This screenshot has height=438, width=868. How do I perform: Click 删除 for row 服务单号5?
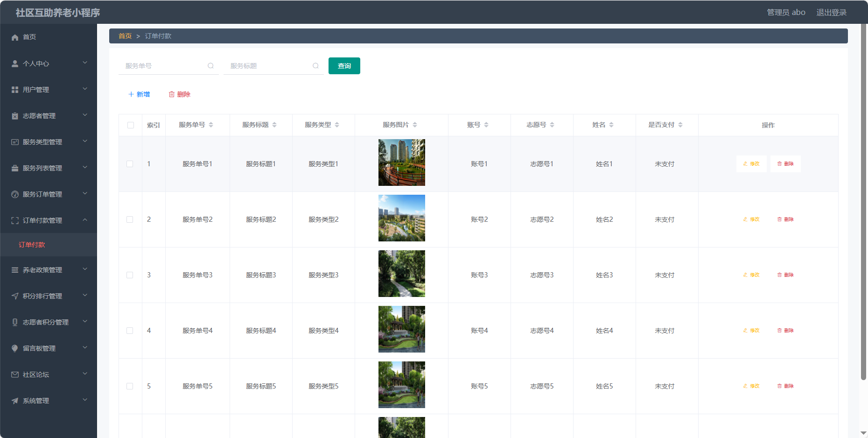click(785, 386)
